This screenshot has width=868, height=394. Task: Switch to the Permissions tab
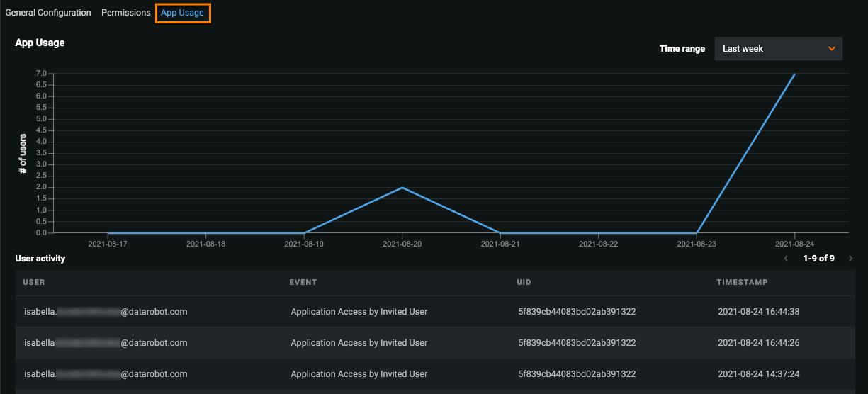pos(125,13)
